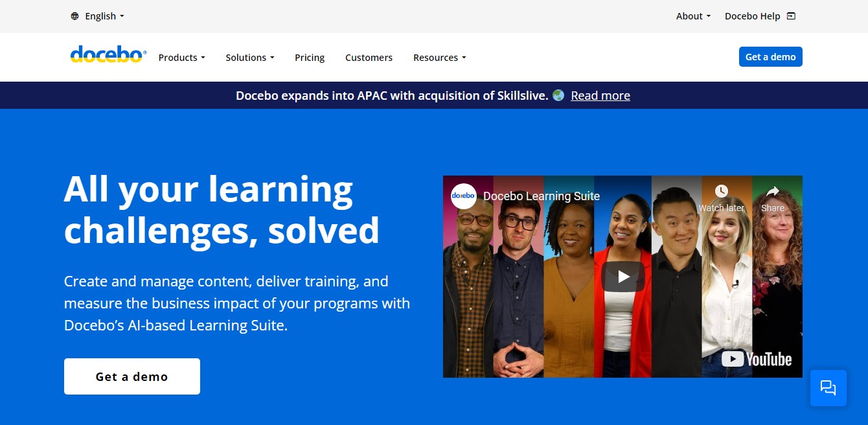Click the Skillslive acquisition announcement text
868x425 pixels.
tap(392, 95)
